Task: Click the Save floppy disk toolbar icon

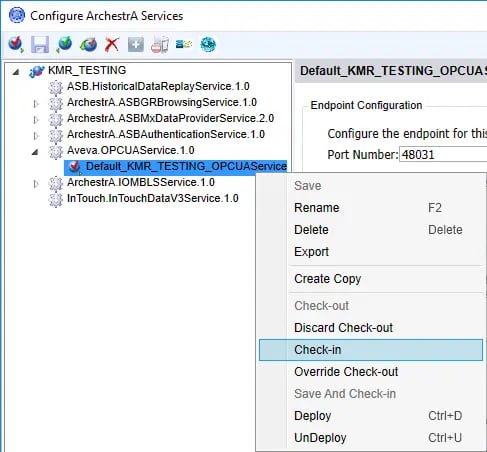Action: tap(40, 44)
